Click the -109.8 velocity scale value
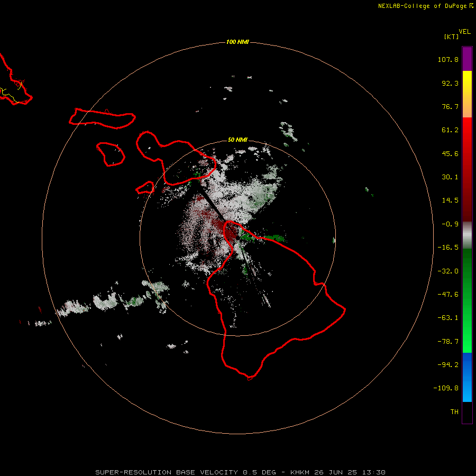Image resolution: width=476 pixels, height=476 pixels. pyautogui.click(x=446, y=388)
